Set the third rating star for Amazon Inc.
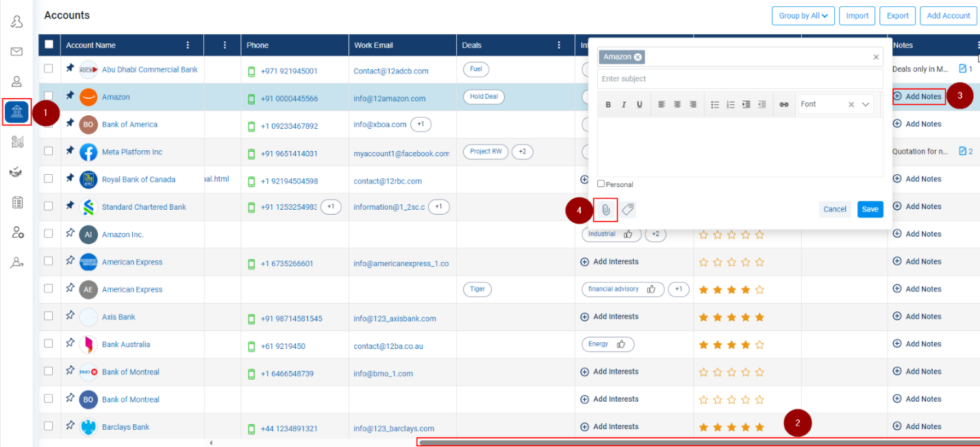980x447 pixels. 731,234
